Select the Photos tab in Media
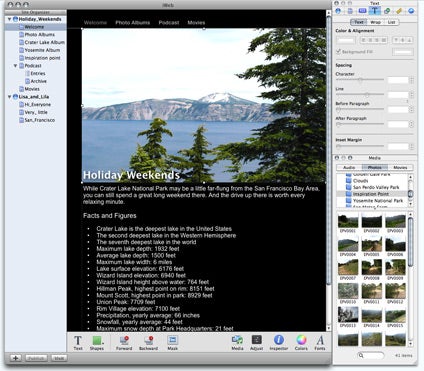This screenshot has height=371, width=424. click(x=375, y=167)
